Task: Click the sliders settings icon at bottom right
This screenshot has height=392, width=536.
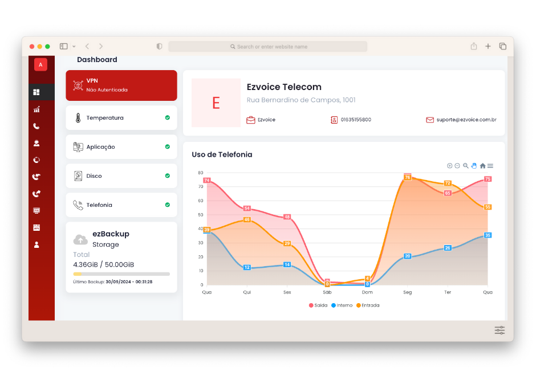Action: pos(500,330)
